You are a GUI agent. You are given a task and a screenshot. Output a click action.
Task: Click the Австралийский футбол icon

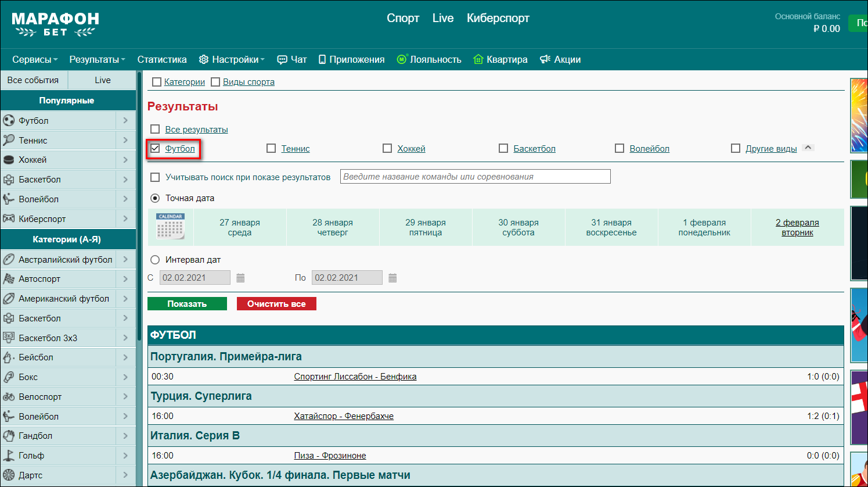pos(9,259)
